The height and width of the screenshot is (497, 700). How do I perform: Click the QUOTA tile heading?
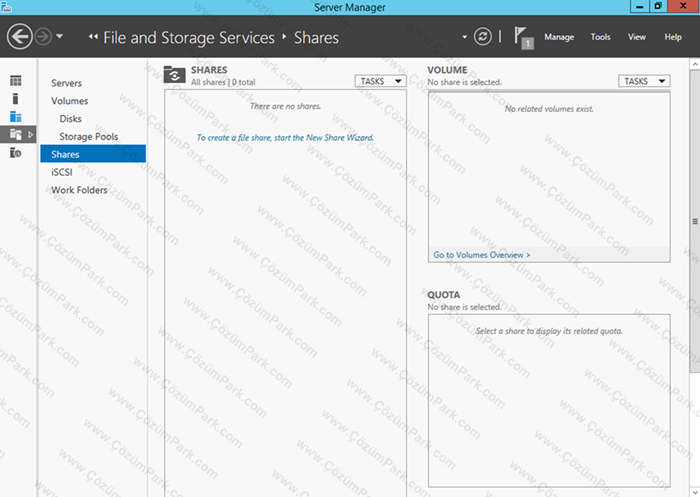(x=443, y=295)
